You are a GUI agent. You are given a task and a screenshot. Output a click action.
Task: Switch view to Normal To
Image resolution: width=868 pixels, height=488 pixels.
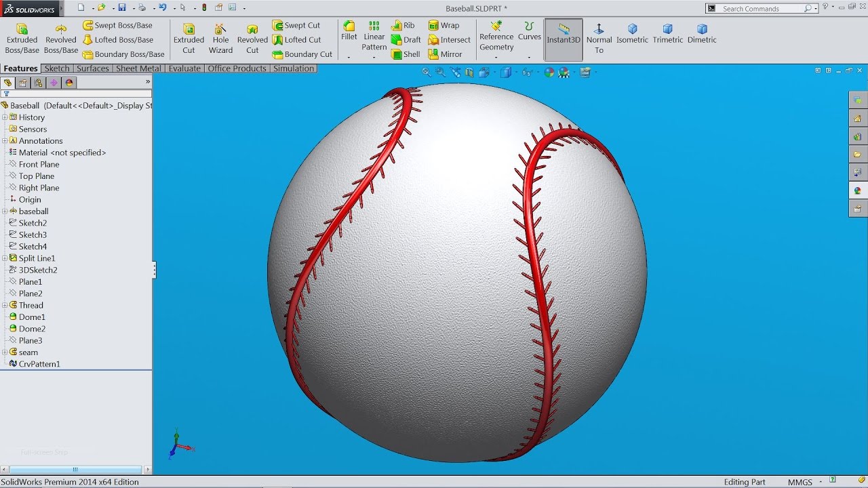[x=599, y=39]
